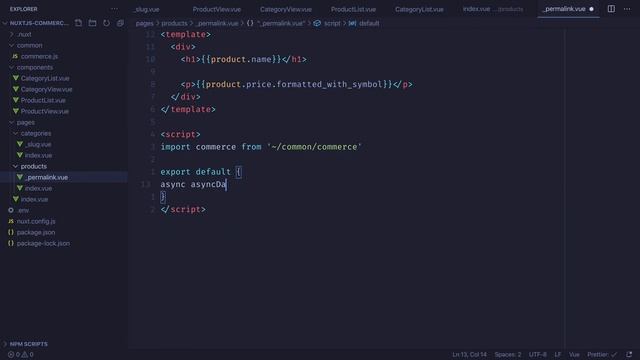Change end of line sequence LF

[x=558, y=355]
